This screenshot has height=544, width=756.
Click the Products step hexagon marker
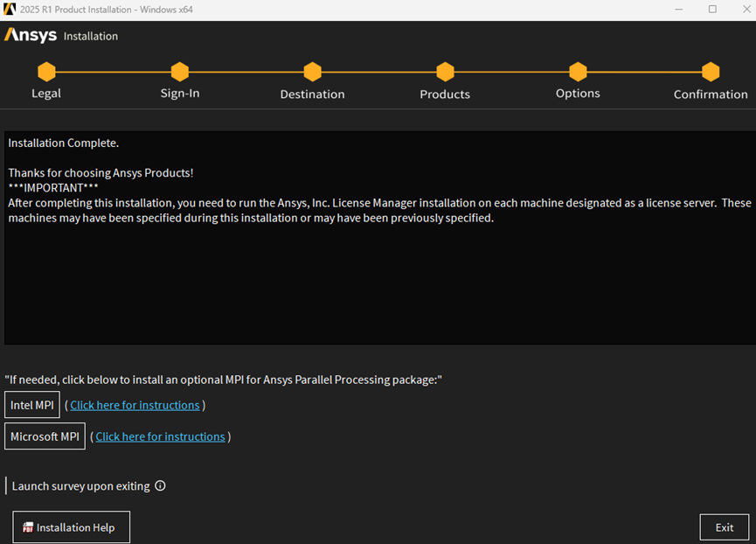point(445,72)
